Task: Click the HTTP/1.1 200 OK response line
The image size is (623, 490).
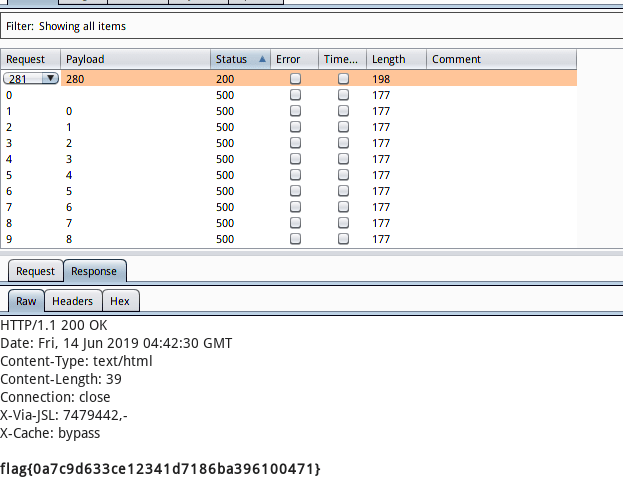Action: (x=54, y=325)
